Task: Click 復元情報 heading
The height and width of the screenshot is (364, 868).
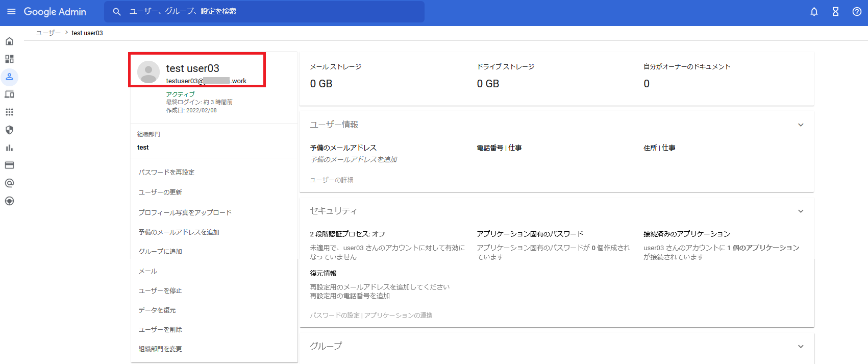Action: pyautogui.click(x=323, y=274)
